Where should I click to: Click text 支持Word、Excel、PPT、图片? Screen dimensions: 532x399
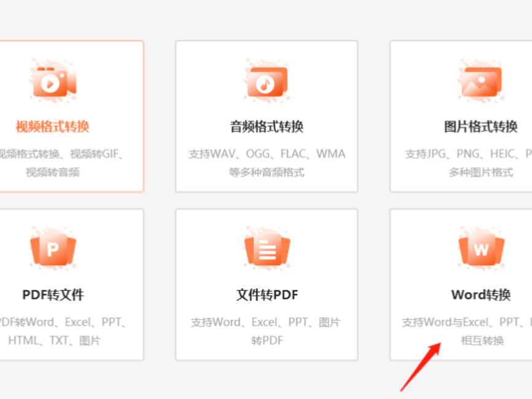[x=265, y=322]
